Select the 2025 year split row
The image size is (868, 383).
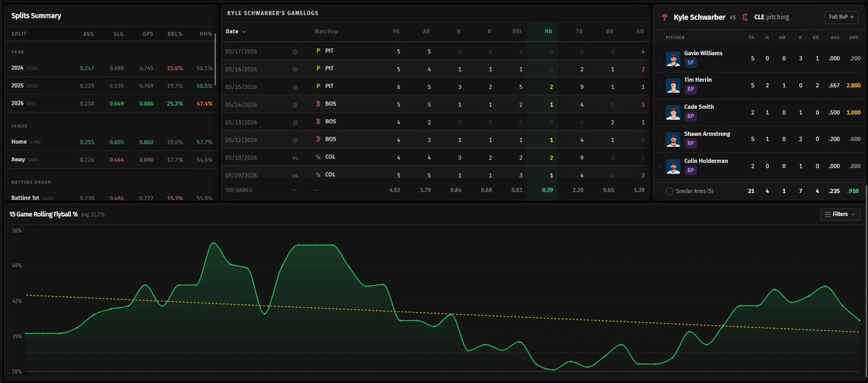112,85
